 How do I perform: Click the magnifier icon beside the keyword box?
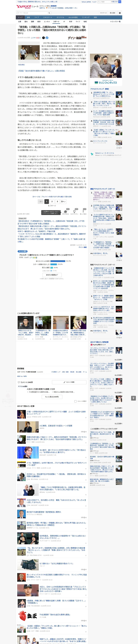49,13
